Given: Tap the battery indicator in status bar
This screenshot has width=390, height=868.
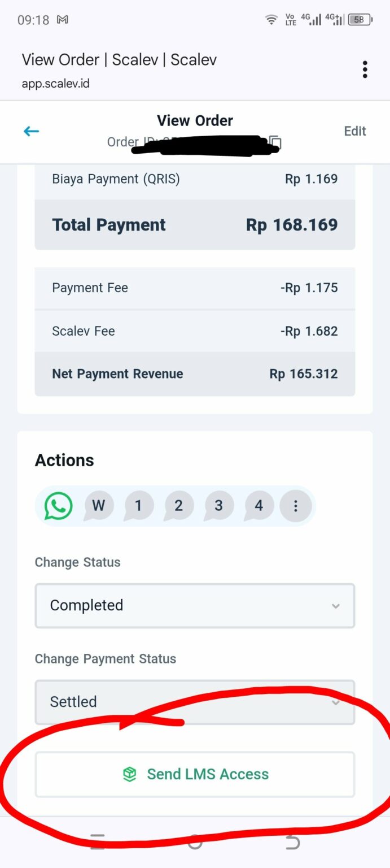Looking at the screenshot, I should (x=360, y=19).
